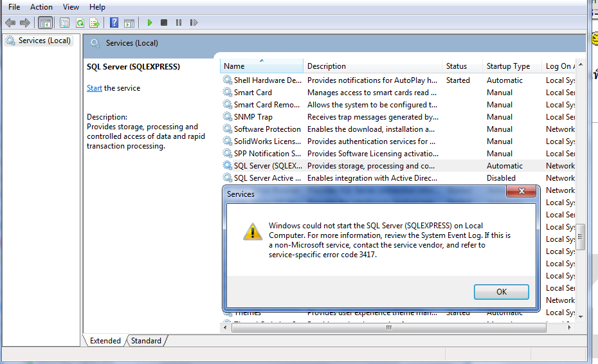Click OK in the Services error dialog
The width and height of the screenshot is (598, 364).
[x=501, y=292]
